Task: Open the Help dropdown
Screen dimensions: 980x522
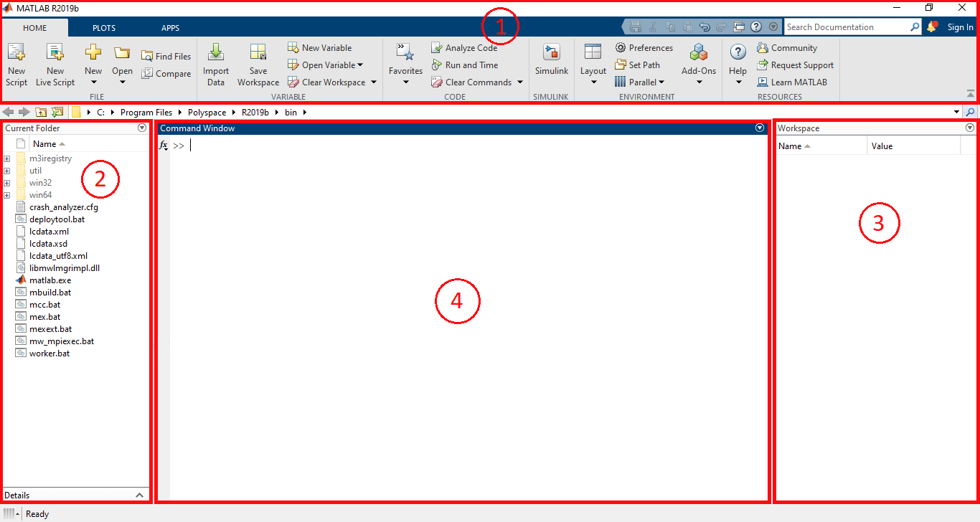Action: tap(738, 81)
